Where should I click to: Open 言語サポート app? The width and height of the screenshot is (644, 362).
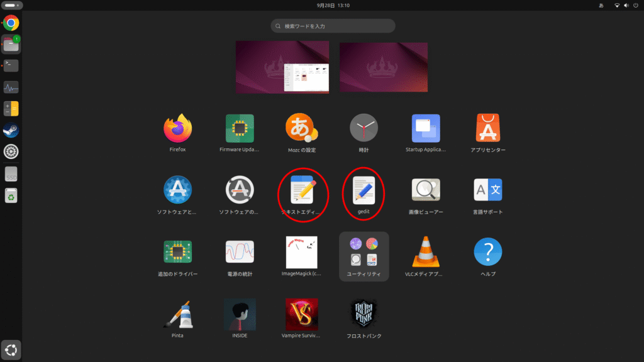[488, 190]
